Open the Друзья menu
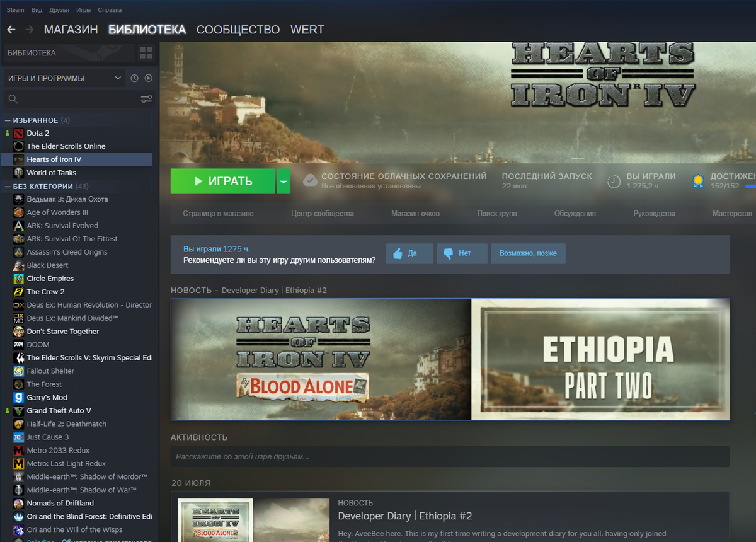 [x=59, y=10]
